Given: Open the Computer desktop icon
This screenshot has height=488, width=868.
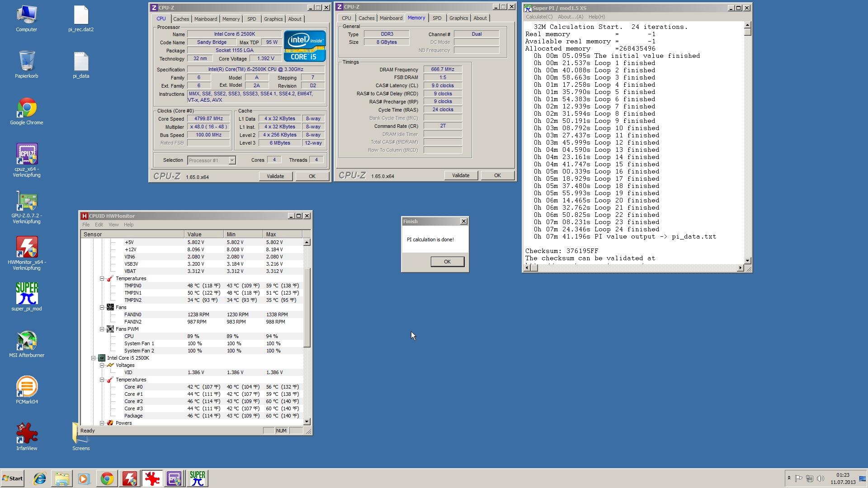Looking at the screenshot, I should click(26, 19).
